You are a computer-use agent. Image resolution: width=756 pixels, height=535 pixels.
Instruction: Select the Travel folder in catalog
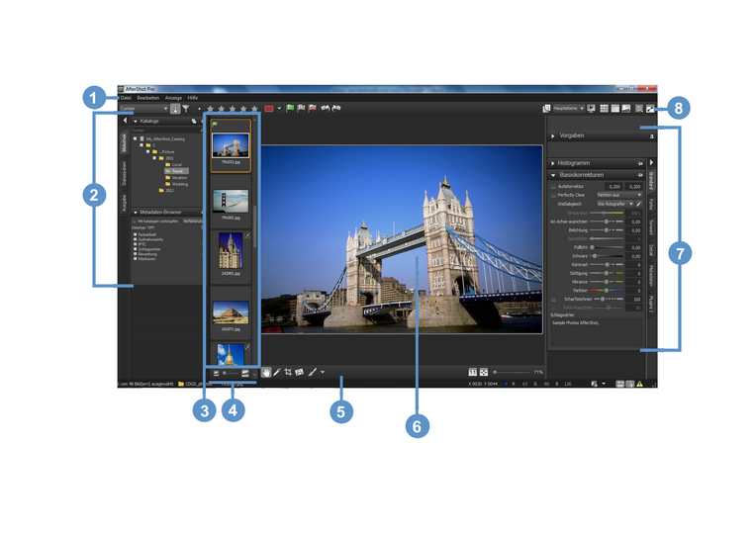point(177,170)
